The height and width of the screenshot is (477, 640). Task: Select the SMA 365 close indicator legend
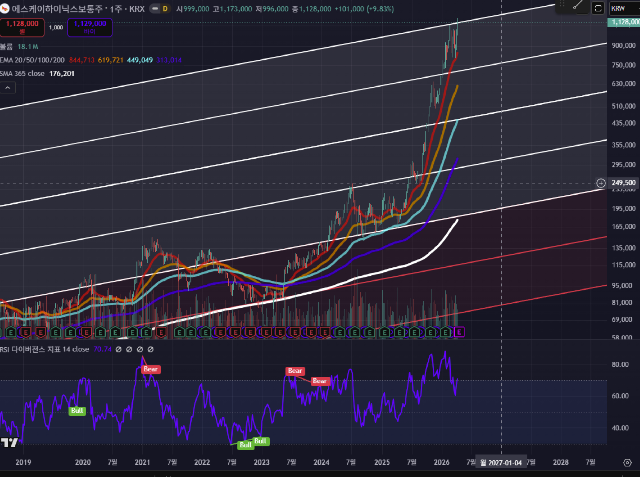coord(22,74)
